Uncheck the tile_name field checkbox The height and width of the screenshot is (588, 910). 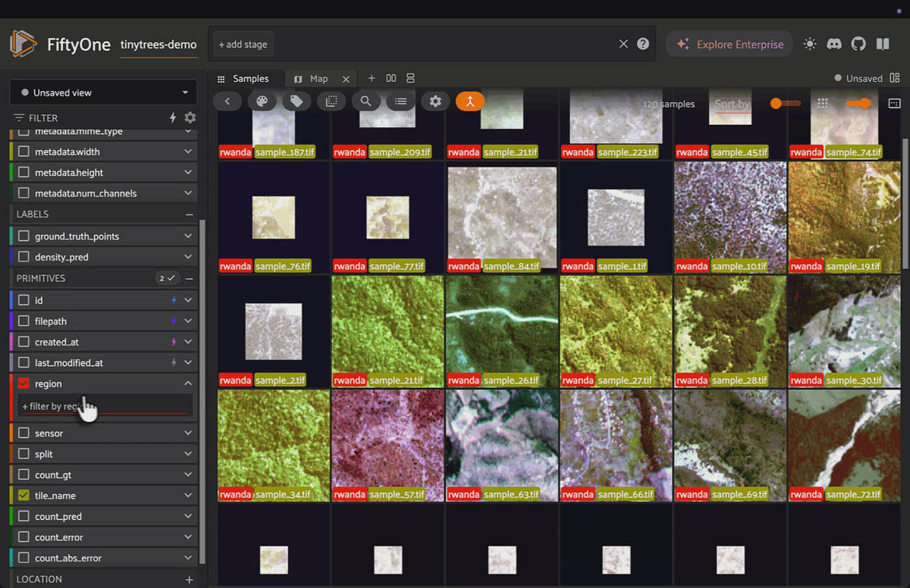[x=24, y=496]
